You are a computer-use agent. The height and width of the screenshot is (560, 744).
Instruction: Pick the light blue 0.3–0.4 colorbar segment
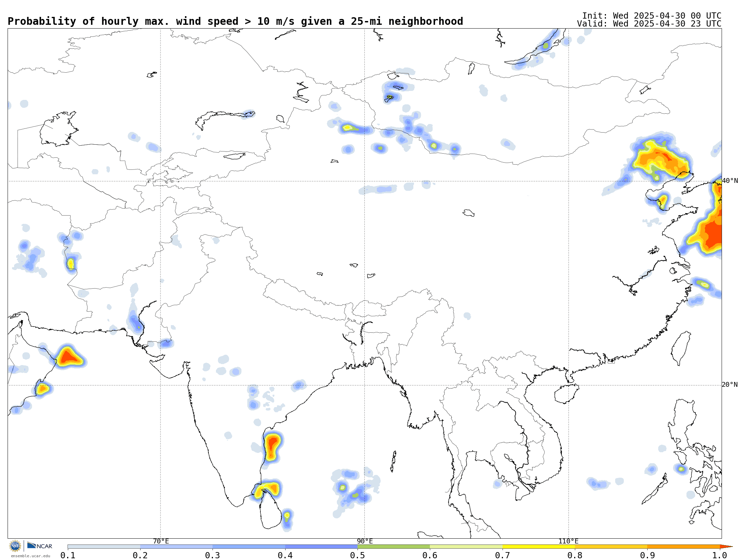point(249,547)
